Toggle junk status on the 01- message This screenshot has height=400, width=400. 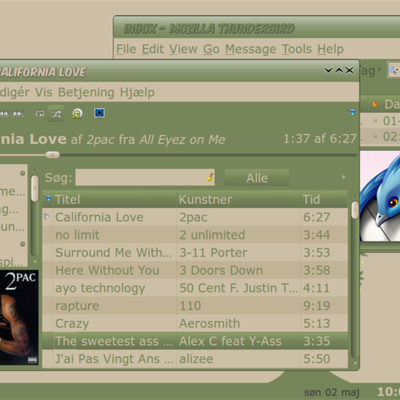(375, 121)
